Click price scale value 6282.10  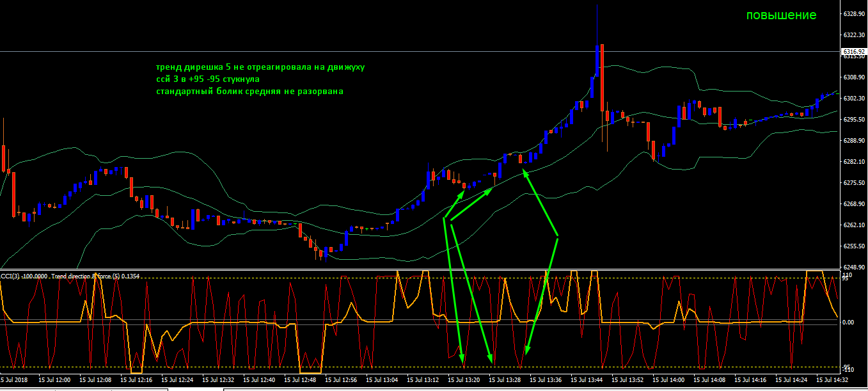click(x=853, y=162)
